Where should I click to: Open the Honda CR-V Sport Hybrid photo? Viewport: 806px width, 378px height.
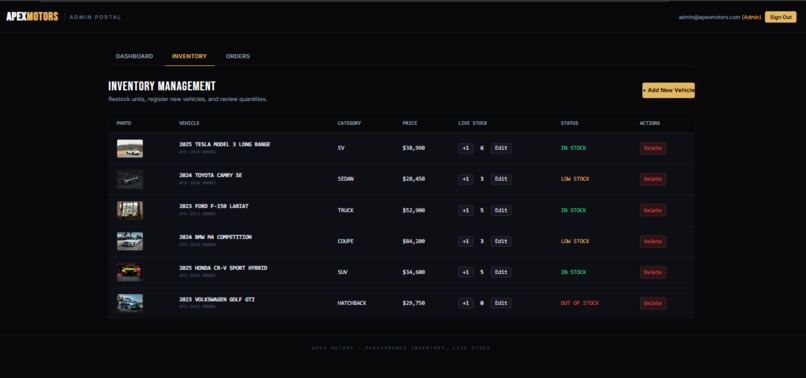coord(130,272)
